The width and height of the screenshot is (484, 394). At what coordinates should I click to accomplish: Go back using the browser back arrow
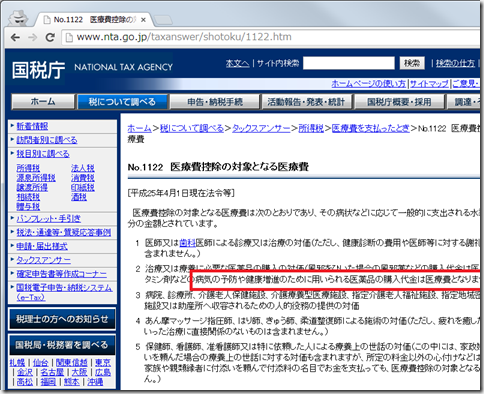click(x=15, y=37)
